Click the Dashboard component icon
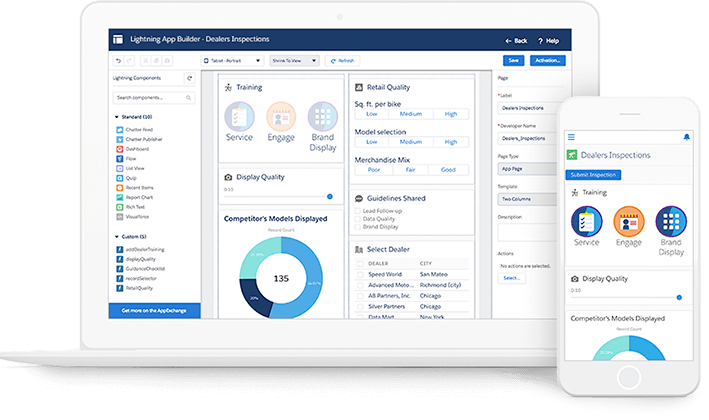 120,149
